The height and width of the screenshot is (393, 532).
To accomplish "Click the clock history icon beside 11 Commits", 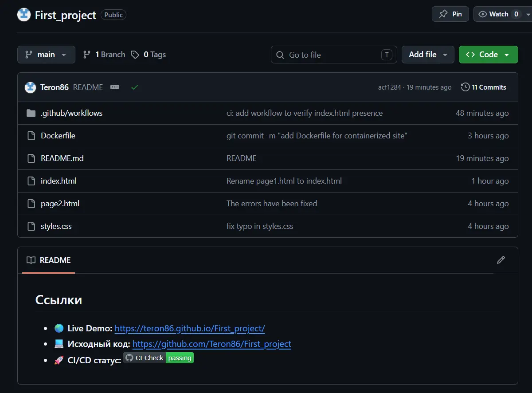I will [465, 87].
